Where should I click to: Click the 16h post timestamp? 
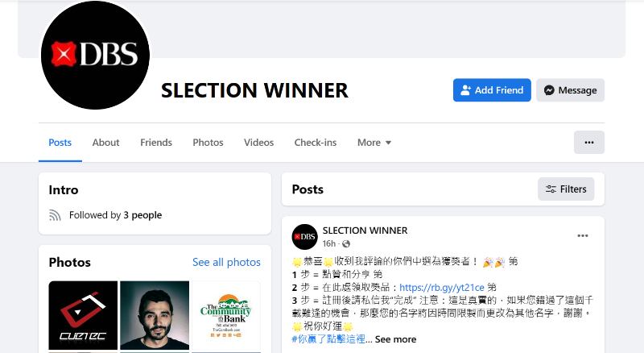[329, 243]
